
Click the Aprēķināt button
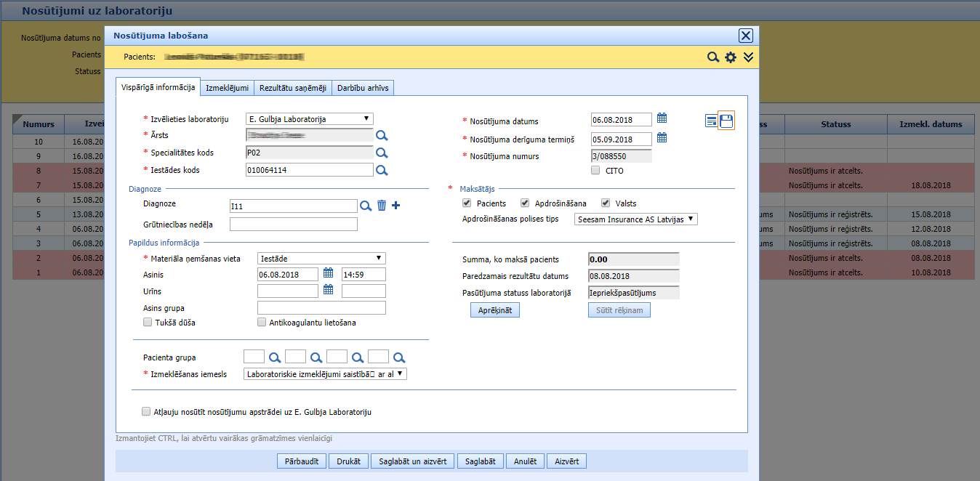(494, 310)
